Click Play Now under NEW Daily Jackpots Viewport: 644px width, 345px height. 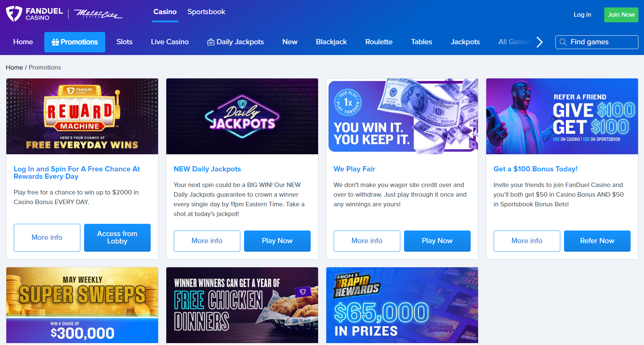277,241
